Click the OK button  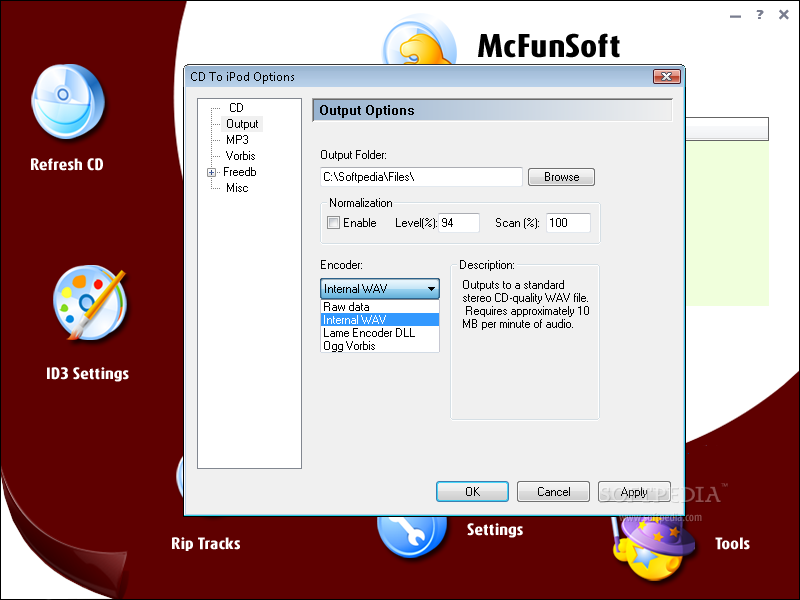472,492
